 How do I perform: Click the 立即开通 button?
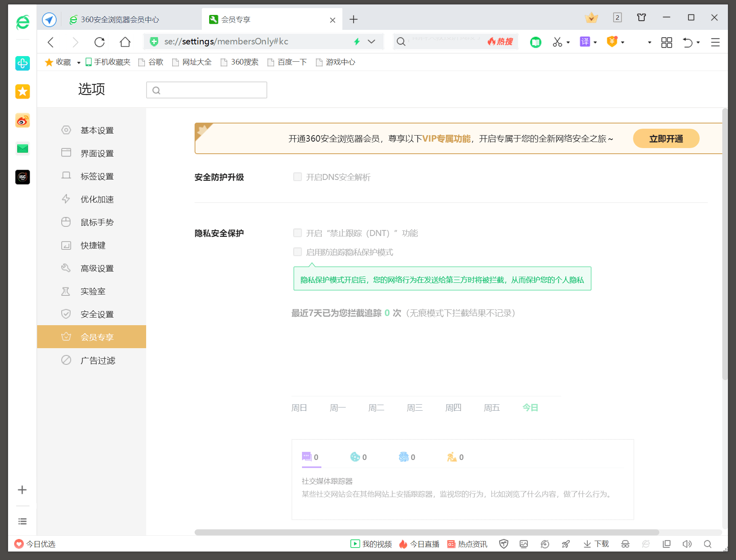pyautogui.click(x=666, y=138)
